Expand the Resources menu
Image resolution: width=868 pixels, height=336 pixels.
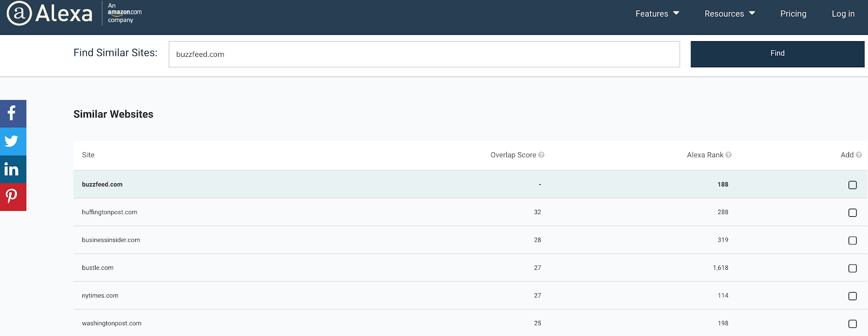pos(730,14)
